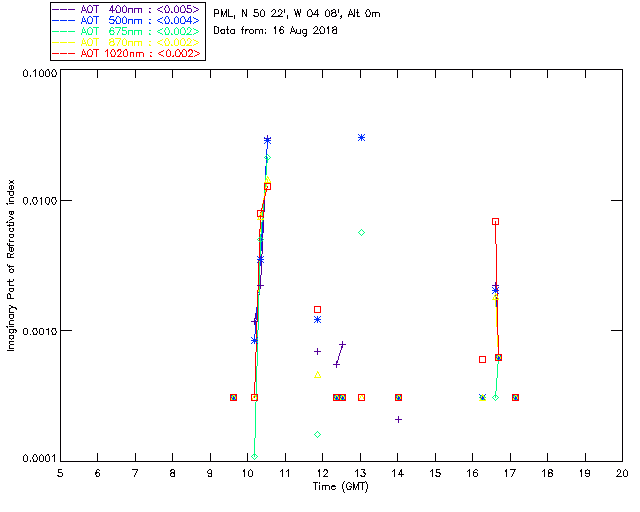The image size is (640, 512).
Task: Click the x-axis tick label 17
Action: tap(510, 473)
